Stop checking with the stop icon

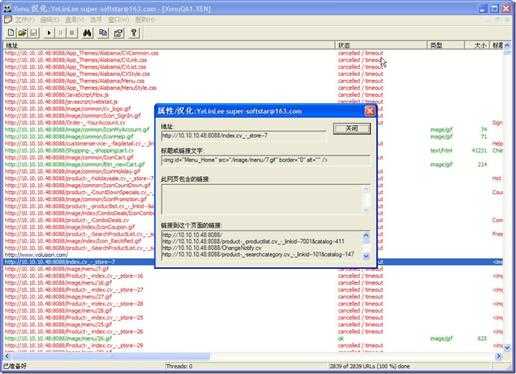(72, 33)
